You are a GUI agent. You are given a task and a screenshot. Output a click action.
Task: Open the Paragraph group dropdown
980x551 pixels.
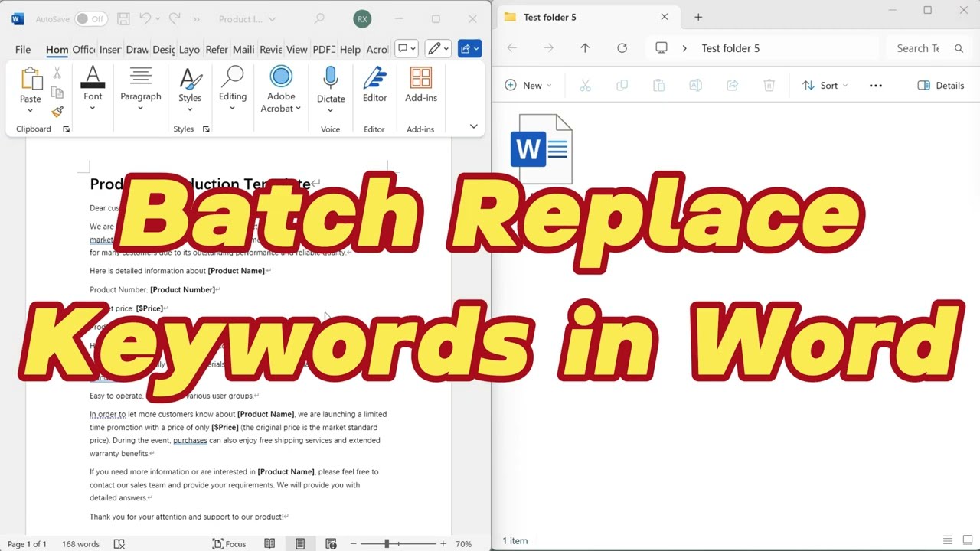141,89
